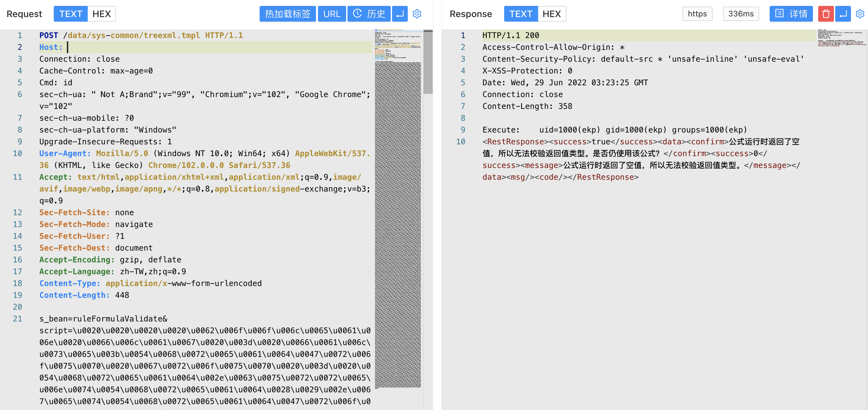Screen dimensions: 868x410
Task: Toggle word wrap in Request panel
Action: click(x=400, y=14)
